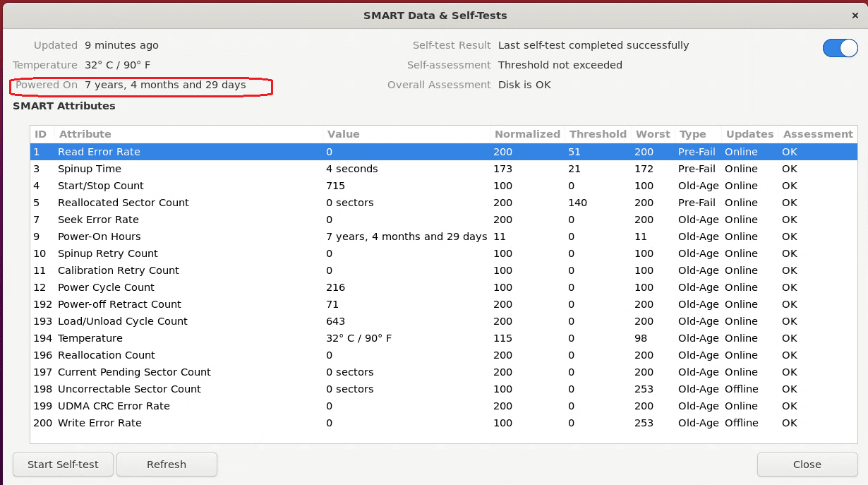Select the UDMA CRC Error Rate row
Viewport: 868px width, 485px height.
pyautogui.click(x=114, y=406)
